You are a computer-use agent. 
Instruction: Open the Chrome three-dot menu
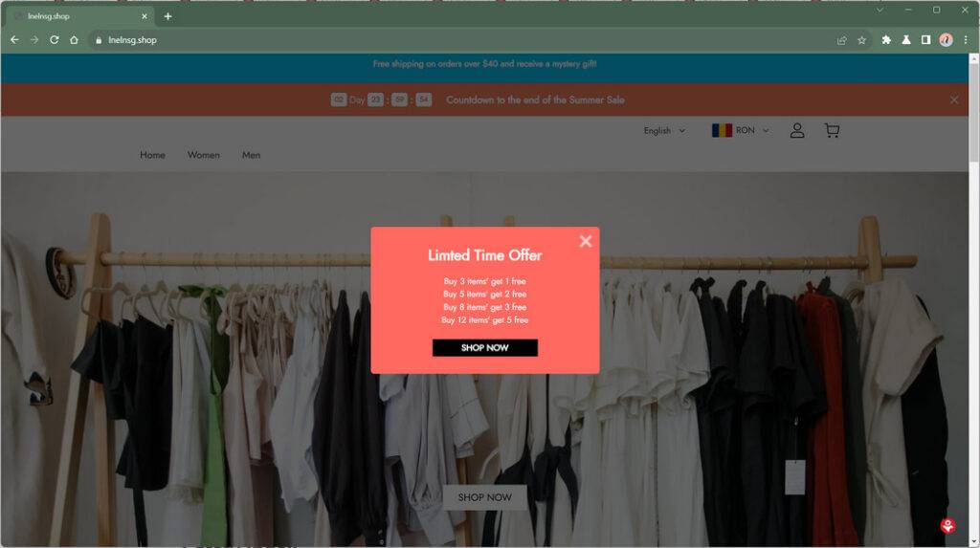click(x=966, y=40)
